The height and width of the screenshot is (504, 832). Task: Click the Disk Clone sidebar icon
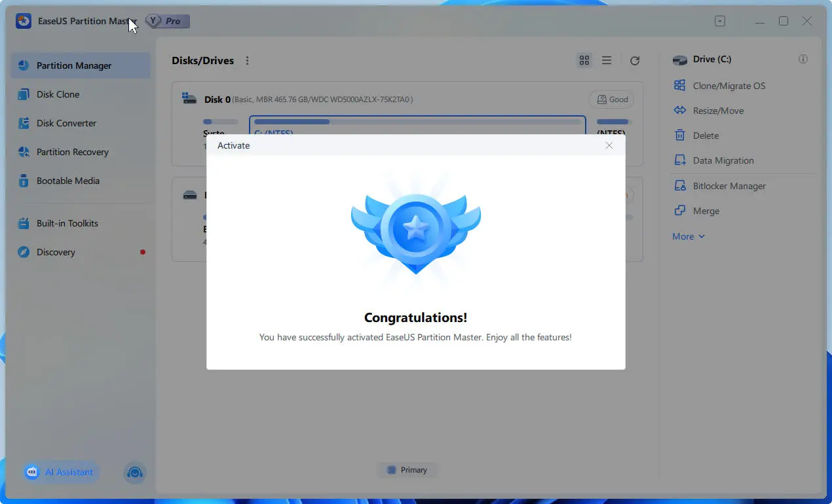click(24, 94)
